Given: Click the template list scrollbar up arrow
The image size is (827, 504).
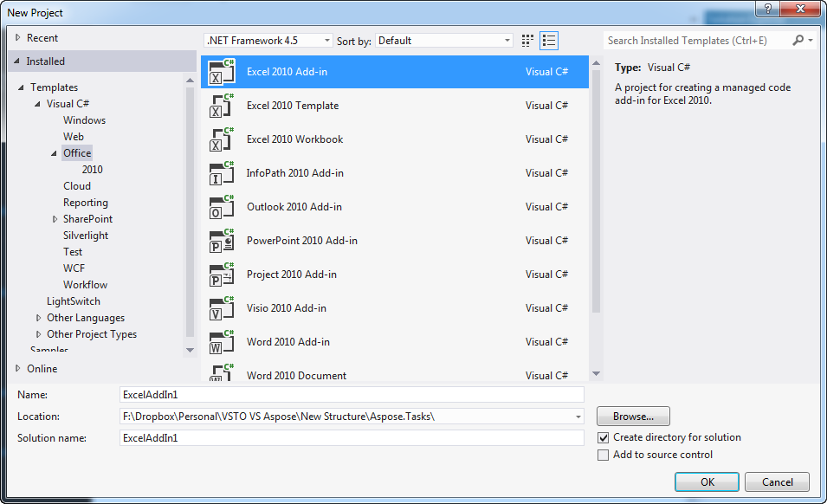Looking at the screenshot, I should (x=596, y=63).
